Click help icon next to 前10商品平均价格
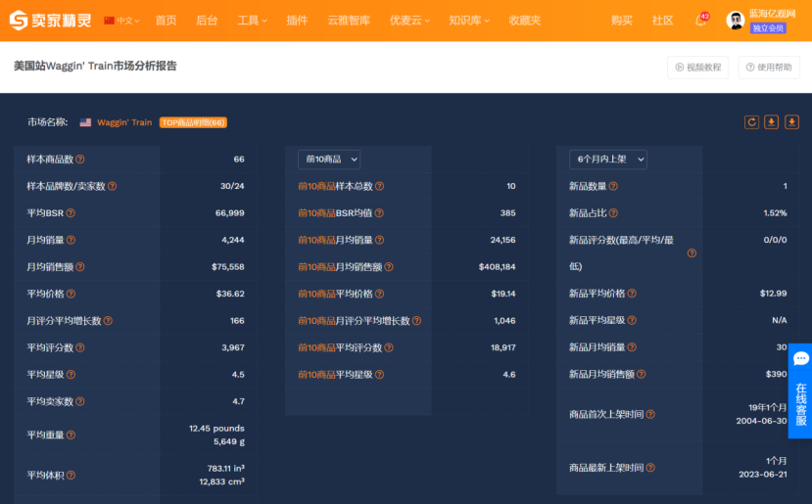This screenshot has width=812, height=504. [380, 294]
